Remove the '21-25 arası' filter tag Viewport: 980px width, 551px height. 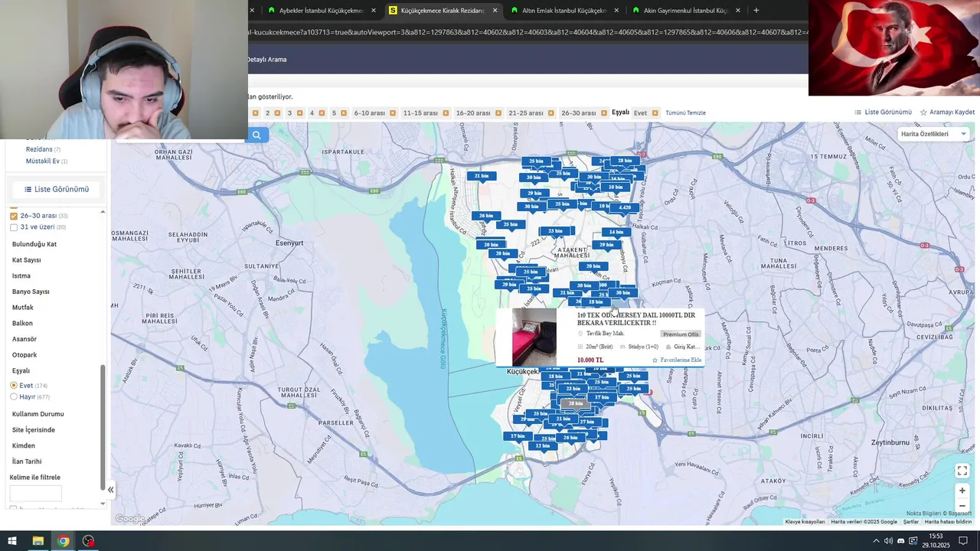(551, 112)
